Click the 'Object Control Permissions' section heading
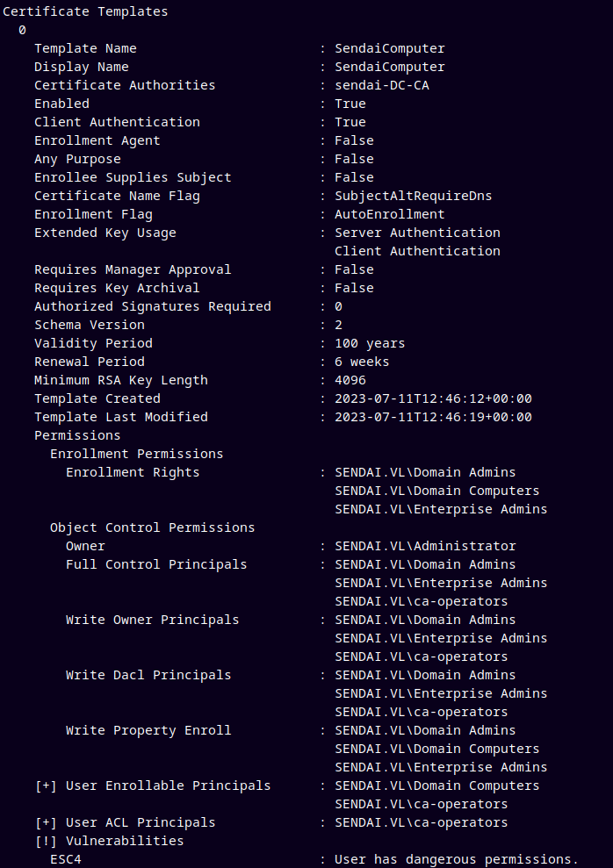The height and width of the screenshot is (868, 613). coord(152,527)
